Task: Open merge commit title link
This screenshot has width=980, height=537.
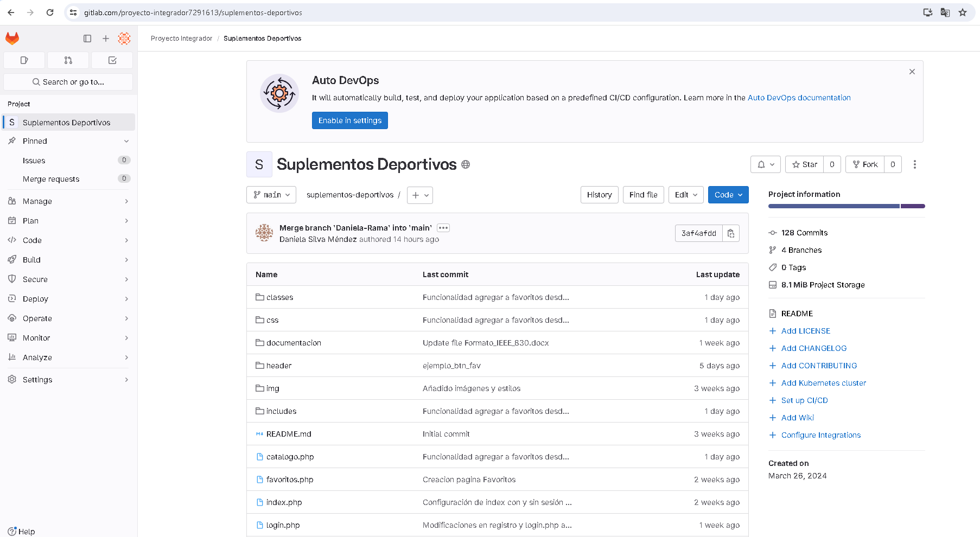Action: tap(355, 228)
